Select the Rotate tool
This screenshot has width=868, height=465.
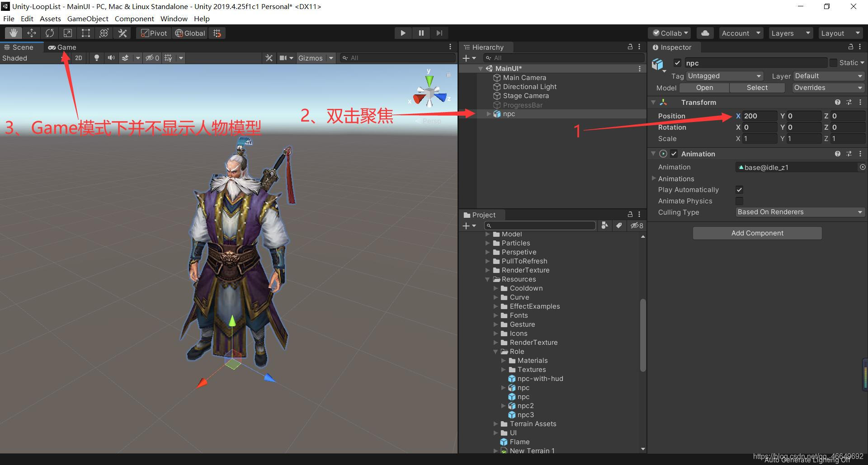[x=50, y=33]
